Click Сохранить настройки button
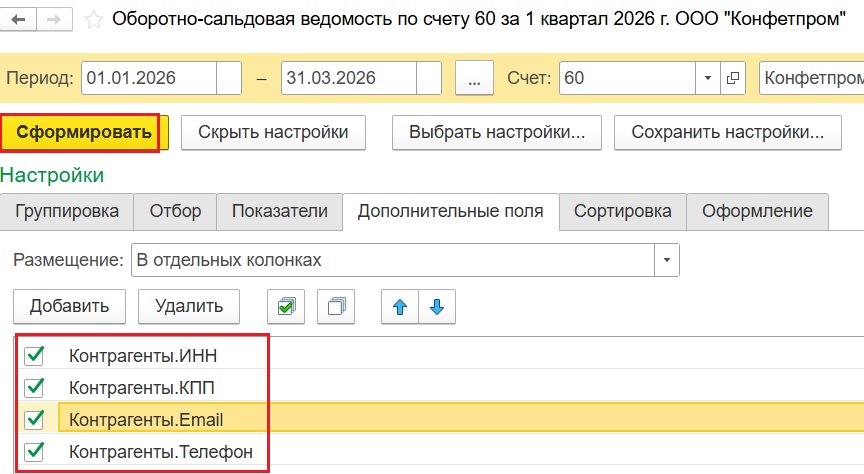Image resolution: width=864 pixels, height=474 pixels. pyautogui.click(x=728, y=132)
